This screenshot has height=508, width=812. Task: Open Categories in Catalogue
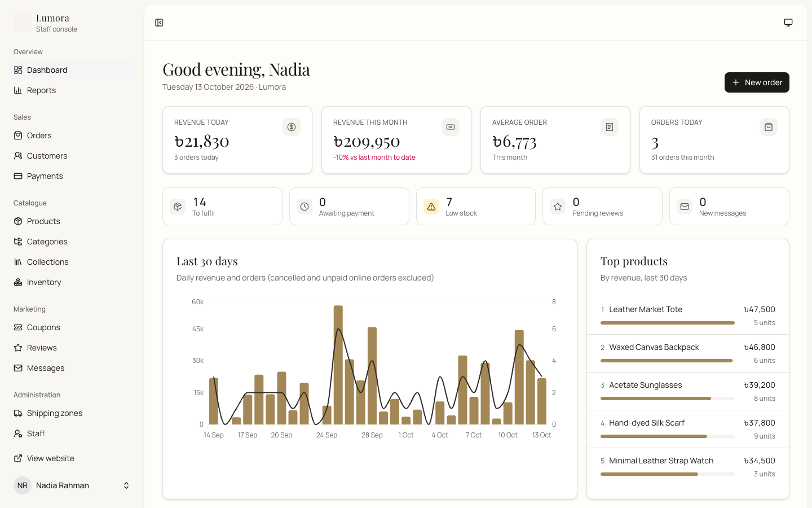(72, 242)
